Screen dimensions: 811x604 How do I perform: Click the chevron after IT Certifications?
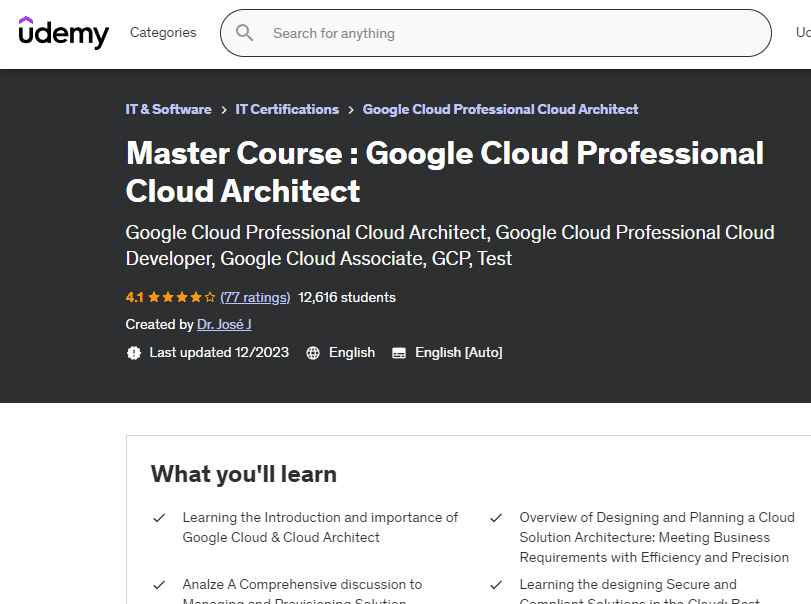click(351, 109)
